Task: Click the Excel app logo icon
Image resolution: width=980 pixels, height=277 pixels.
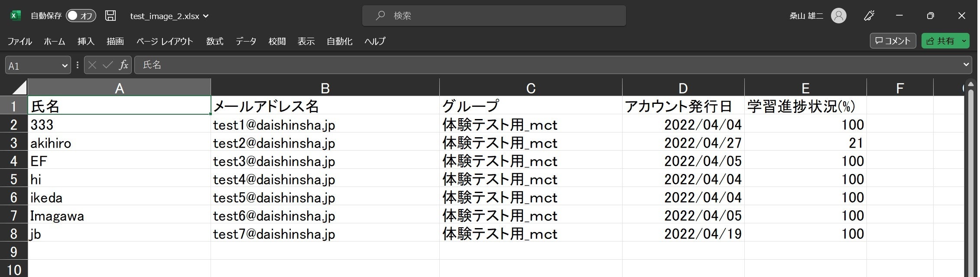Action: (x=16, y=16)
